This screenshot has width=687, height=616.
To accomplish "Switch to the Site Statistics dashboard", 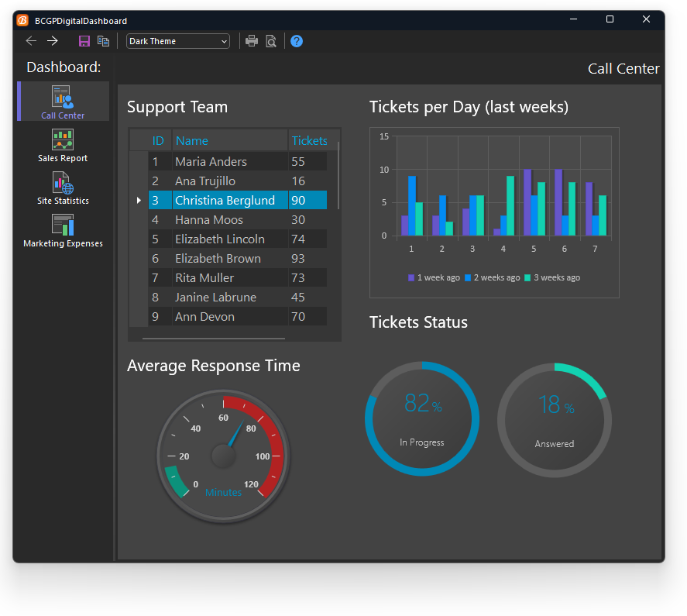I will coord(63,188).
